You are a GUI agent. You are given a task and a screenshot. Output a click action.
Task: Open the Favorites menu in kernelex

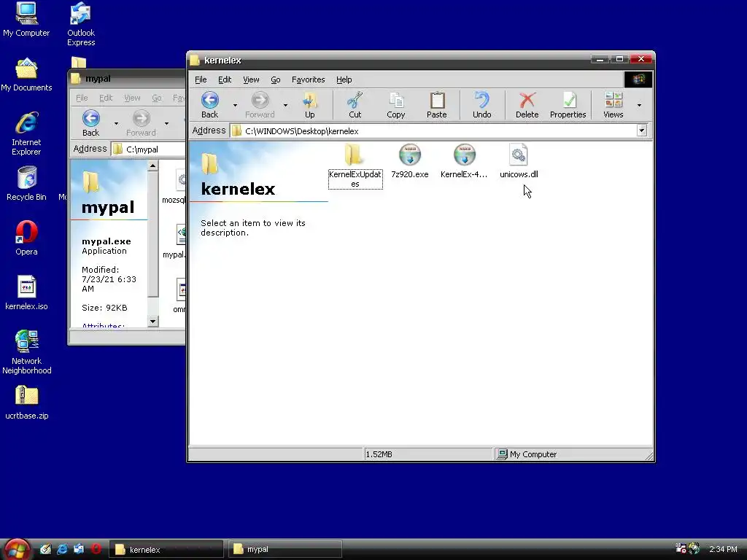pyautogui.click(x=309, y=79)
